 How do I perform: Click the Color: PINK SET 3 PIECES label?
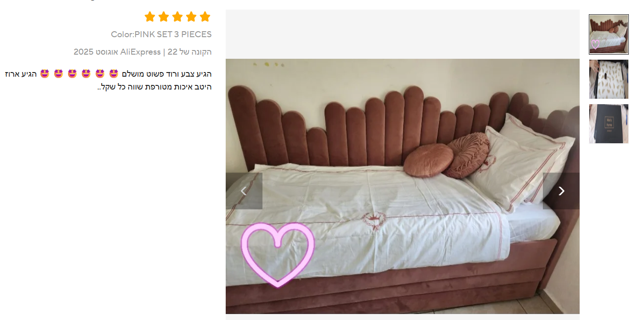coord(161,34)
